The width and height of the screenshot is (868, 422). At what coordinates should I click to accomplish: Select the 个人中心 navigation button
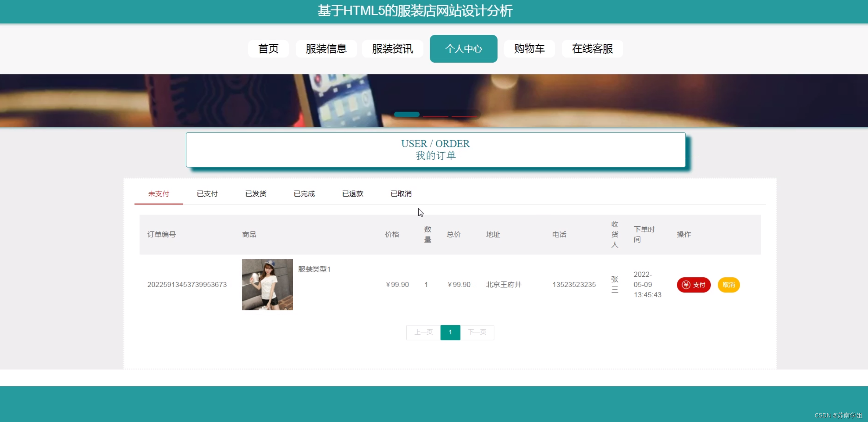click(x=463, y=49)
